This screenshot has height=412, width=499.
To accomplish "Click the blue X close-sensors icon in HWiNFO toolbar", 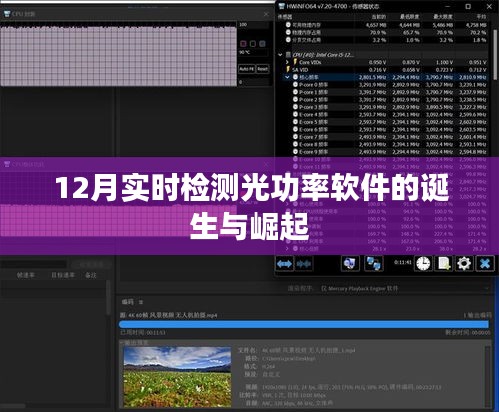I will [x=485, y=264].
